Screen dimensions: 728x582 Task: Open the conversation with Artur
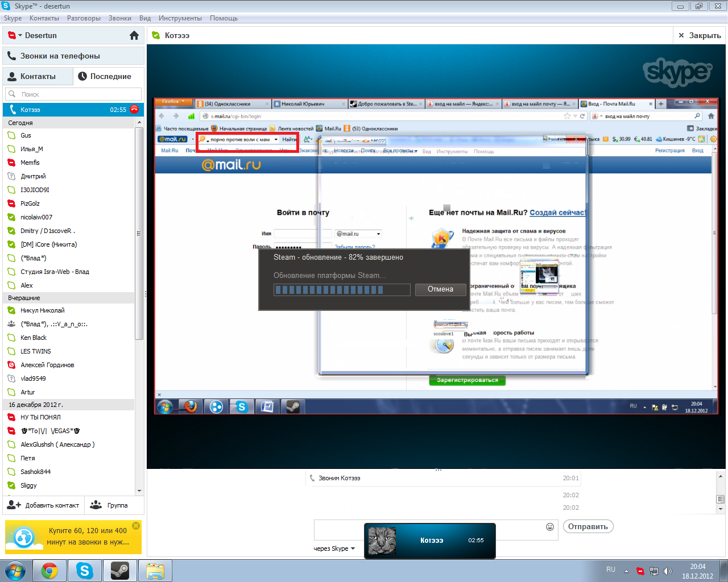point(69,392)
